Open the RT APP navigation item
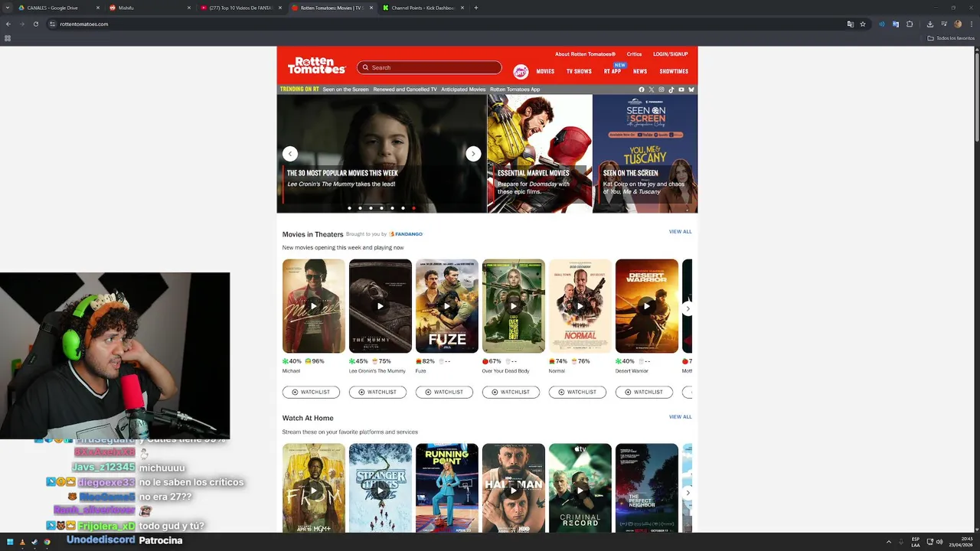The height and width of the screenshot is (551, 980). click(x=612, y=71)
